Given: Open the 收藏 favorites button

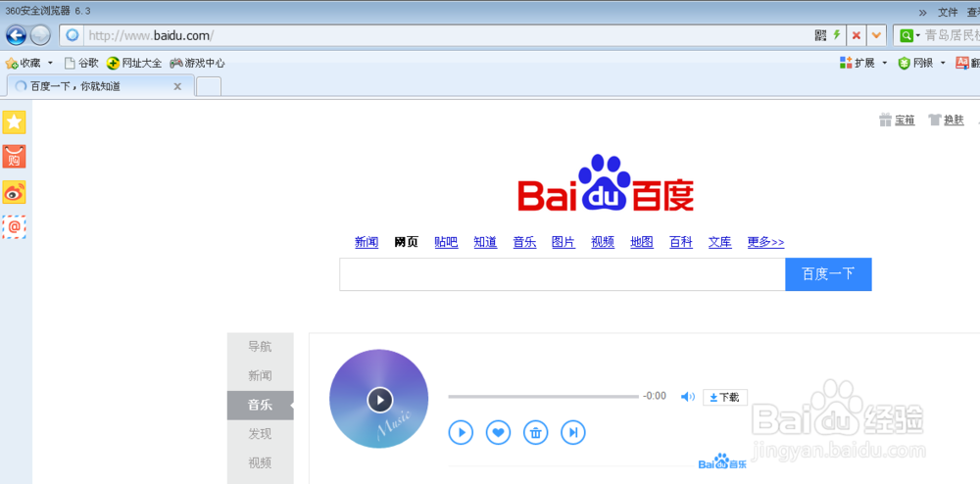Looking at the screenshot, I should point(23,63).
